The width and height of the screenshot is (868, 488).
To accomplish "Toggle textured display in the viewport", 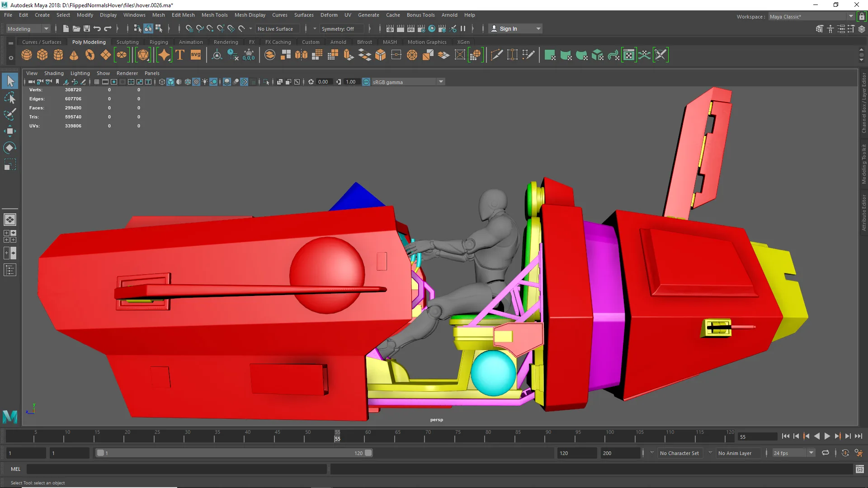I will click(x=196, y=82).
